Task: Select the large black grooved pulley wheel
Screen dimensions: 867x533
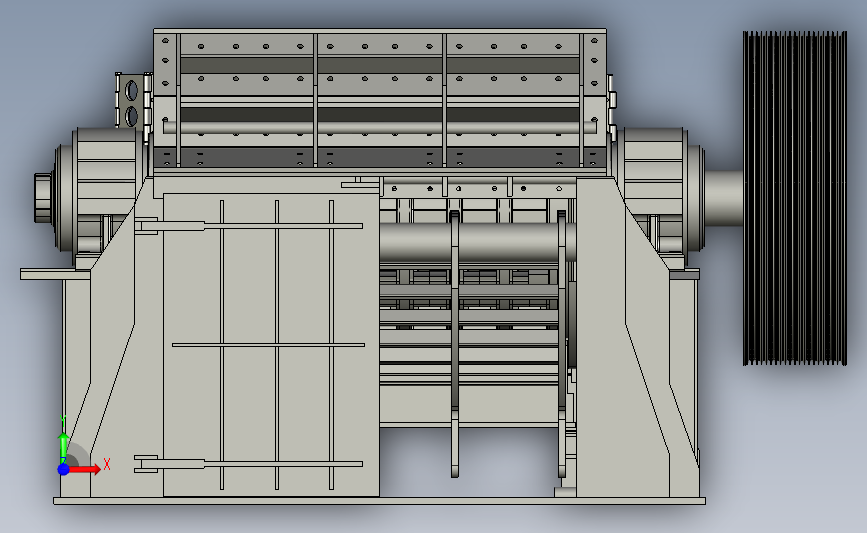Action: (795, 198)
